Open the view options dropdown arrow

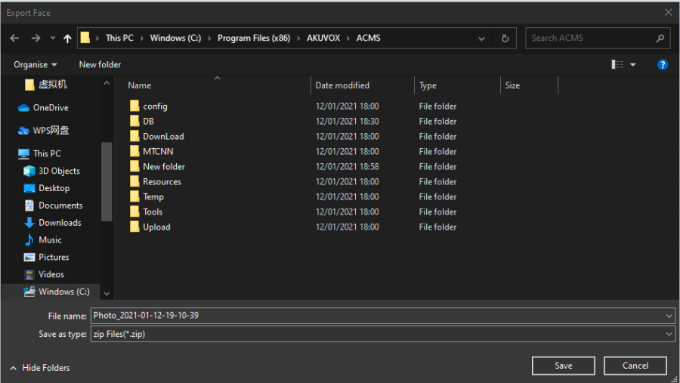[633, 65]
